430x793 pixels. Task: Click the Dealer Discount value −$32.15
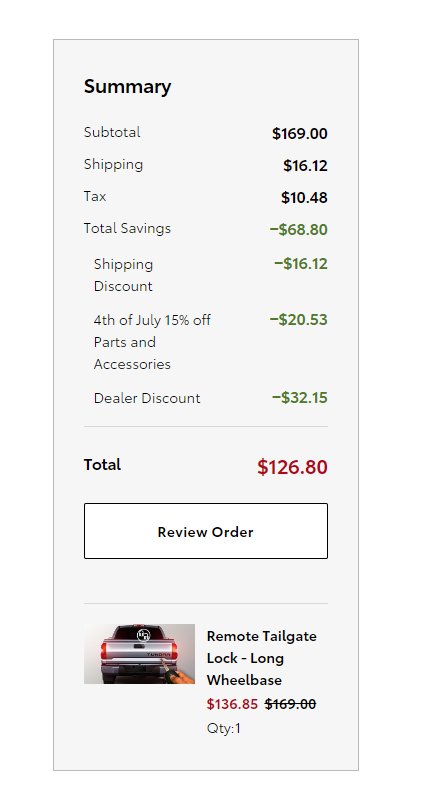point(299,398)
